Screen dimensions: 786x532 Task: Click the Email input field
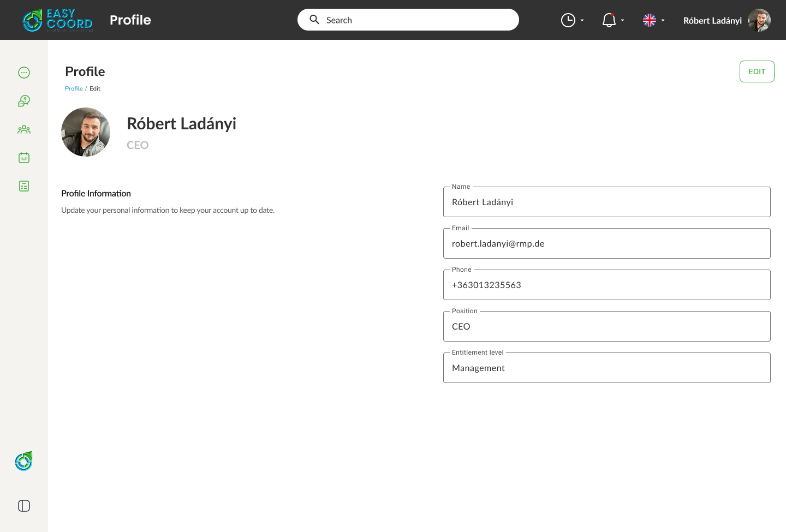point(606,243)
